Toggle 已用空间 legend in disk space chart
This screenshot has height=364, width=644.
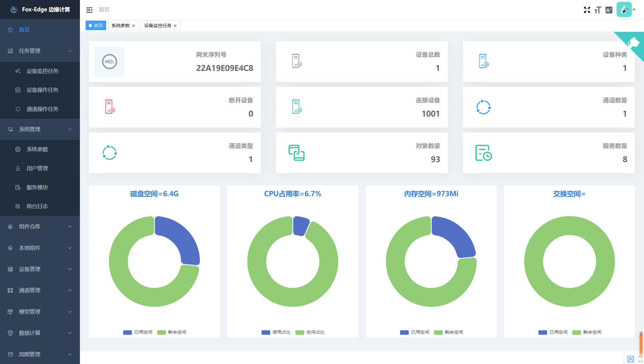coord(138,332)
